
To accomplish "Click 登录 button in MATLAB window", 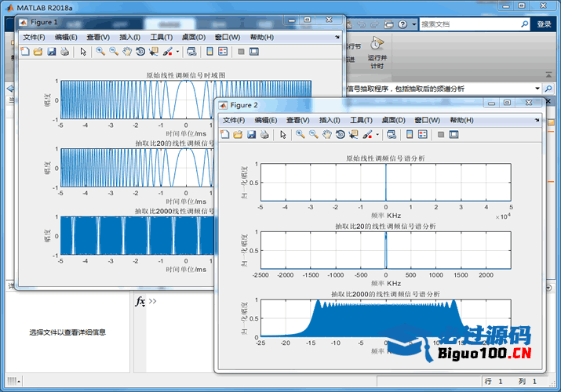I will click(x=544, y=24).
